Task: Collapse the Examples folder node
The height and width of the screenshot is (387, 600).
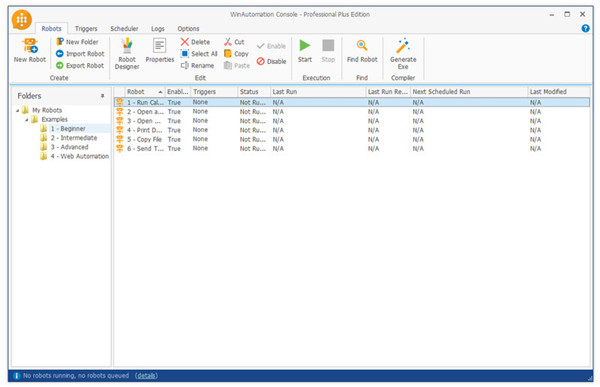Action: (27, 120)
